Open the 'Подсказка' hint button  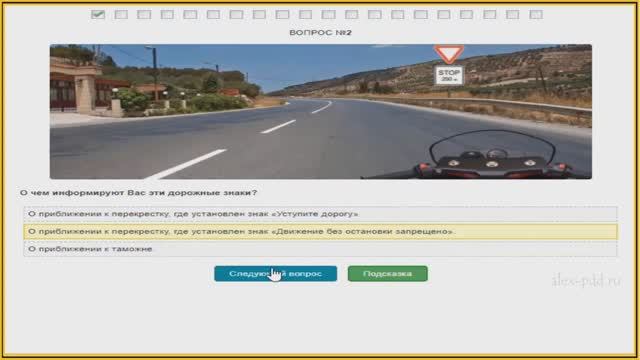[387, 273]
